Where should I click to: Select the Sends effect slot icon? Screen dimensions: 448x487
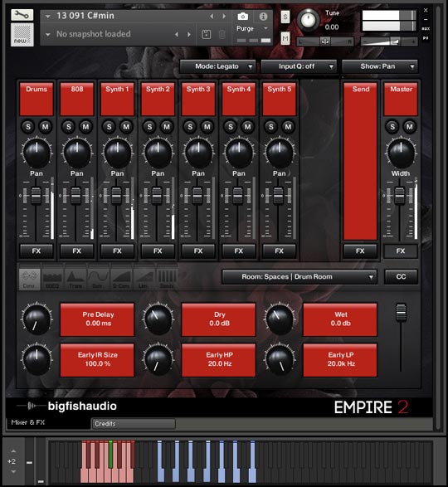[x=167, y=280]
